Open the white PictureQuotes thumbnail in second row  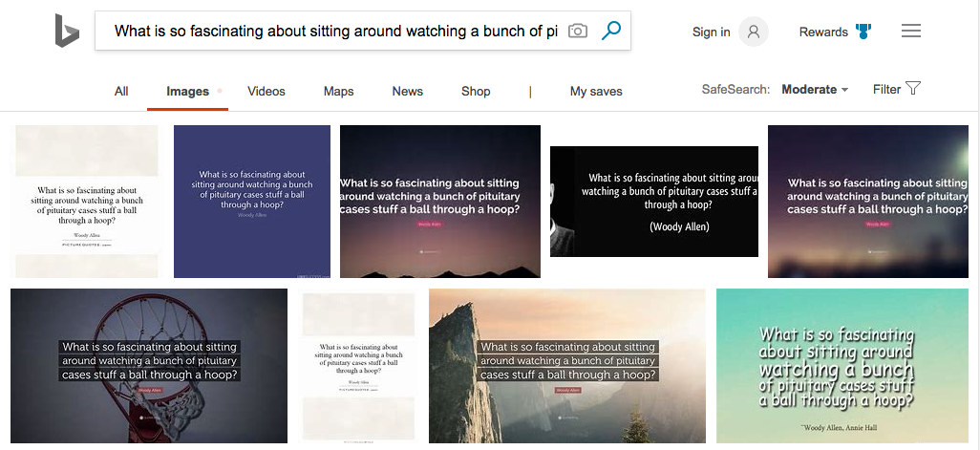359,368
